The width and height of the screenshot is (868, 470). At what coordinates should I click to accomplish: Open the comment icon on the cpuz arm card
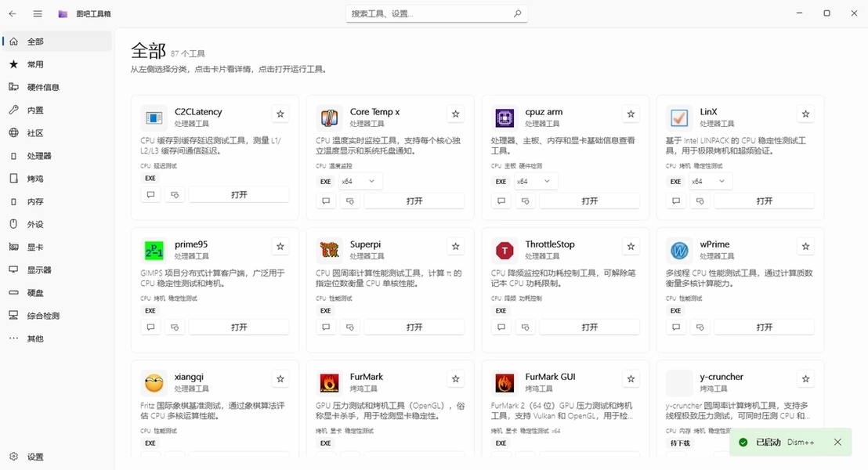[x=501, y=201]
